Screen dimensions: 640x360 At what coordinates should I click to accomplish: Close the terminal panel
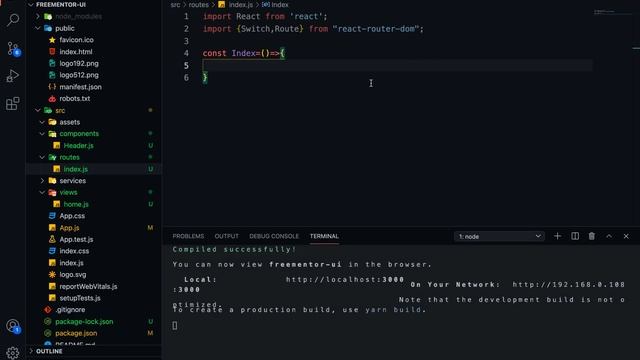[626, 236]
